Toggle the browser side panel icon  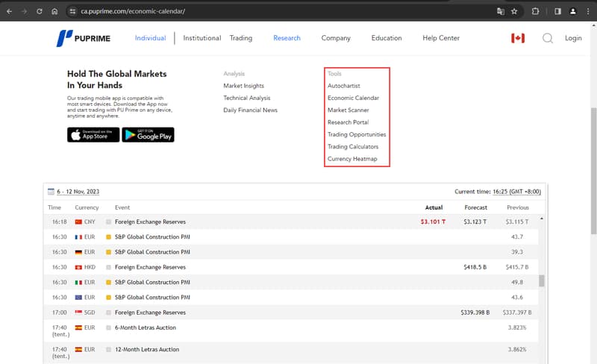point(557,11)
